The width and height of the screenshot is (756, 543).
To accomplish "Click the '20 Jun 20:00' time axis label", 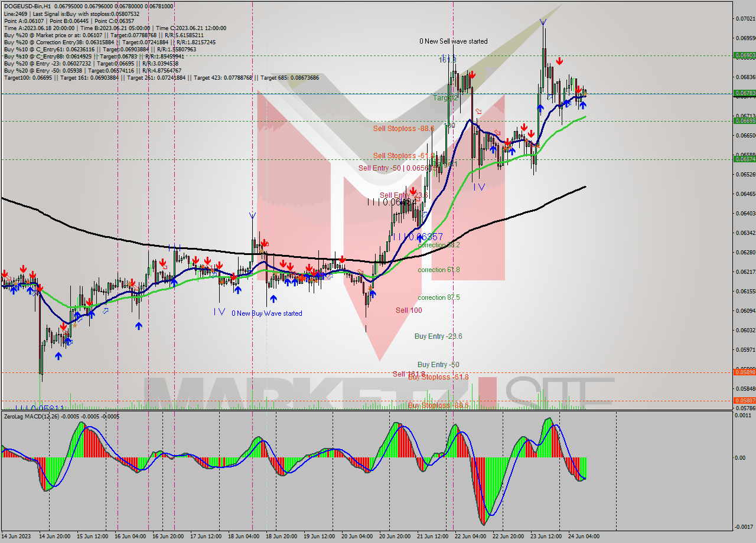I will point(395,537).
